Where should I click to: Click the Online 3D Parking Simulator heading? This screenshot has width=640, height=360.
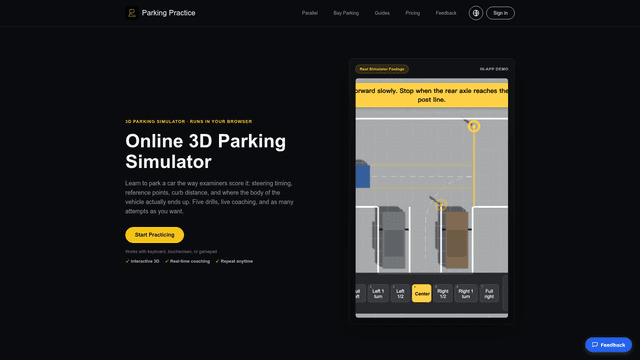pos(206,151)
